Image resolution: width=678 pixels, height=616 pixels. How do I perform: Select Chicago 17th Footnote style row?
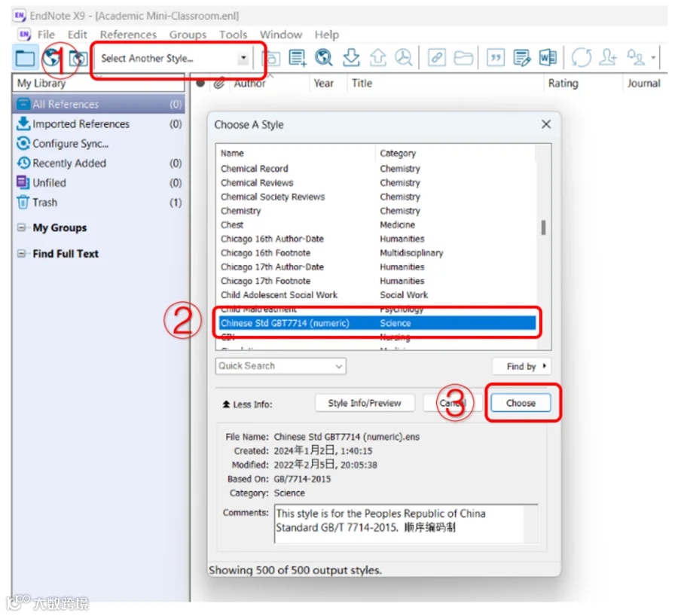point(377,281)
